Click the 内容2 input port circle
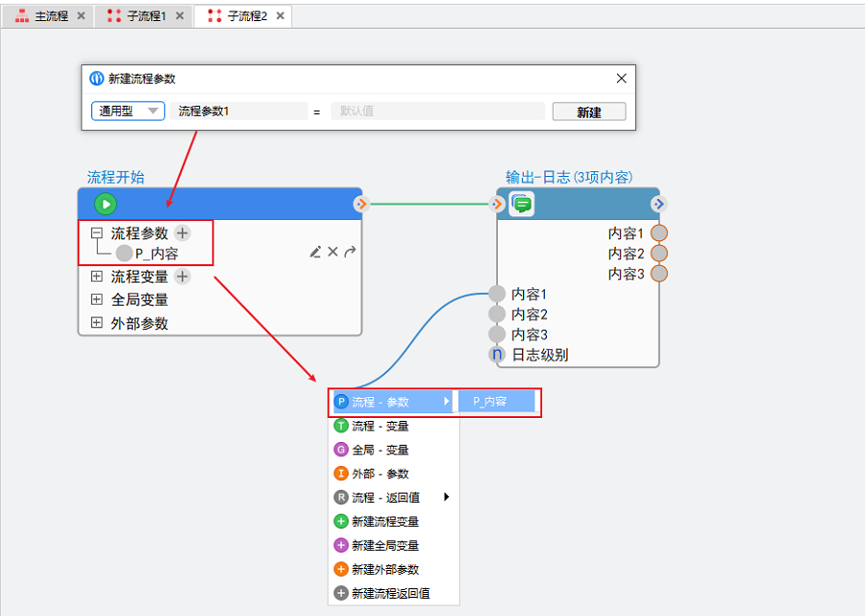Image resolution: width=865 pixels, height=616 pixels. [x=497, y=314]
